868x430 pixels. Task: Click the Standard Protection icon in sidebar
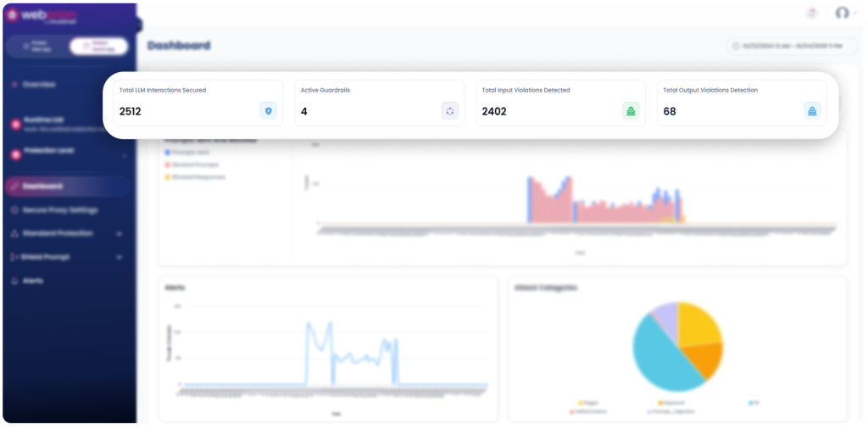15,234
